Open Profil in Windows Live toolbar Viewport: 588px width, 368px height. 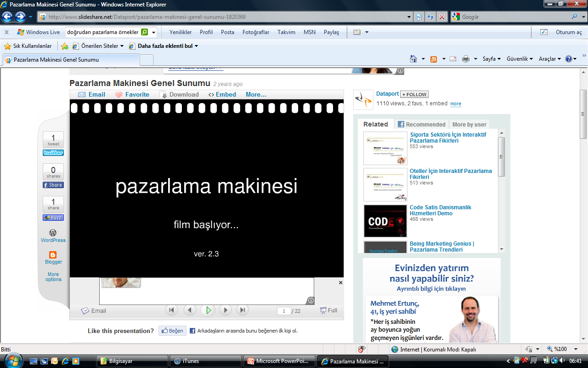206,32
